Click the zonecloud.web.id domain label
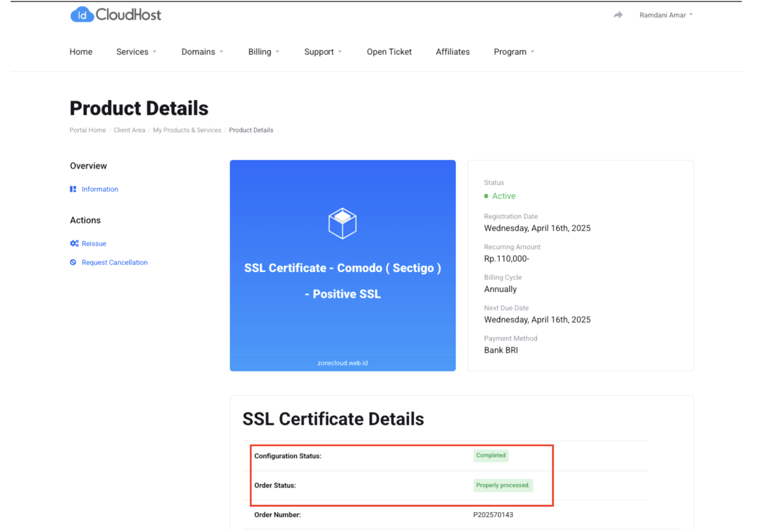The width and height of the screenshot is (763, 532). (x=343, y=363)
